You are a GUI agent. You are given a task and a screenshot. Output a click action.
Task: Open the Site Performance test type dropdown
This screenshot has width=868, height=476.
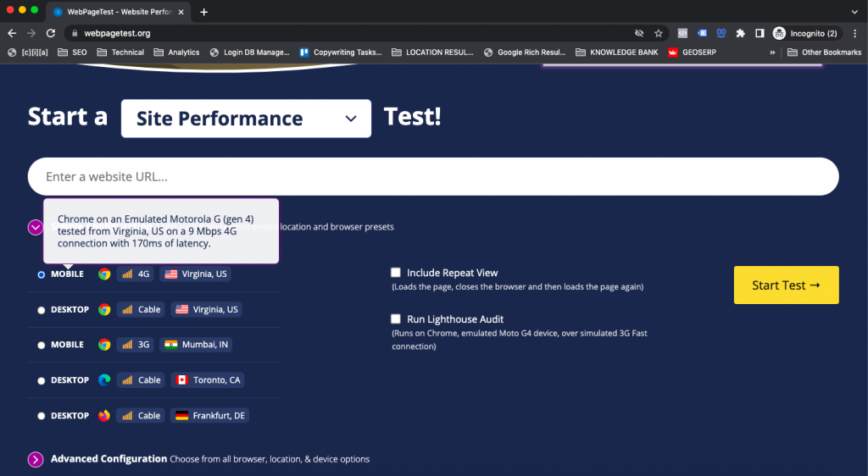tap(246, 119)
